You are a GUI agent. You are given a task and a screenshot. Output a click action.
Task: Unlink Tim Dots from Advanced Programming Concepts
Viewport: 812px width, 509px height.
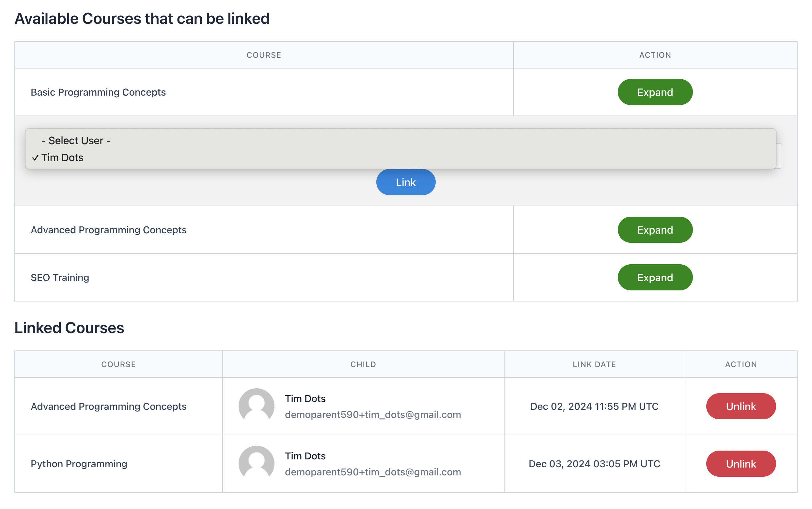coord(741,406)
